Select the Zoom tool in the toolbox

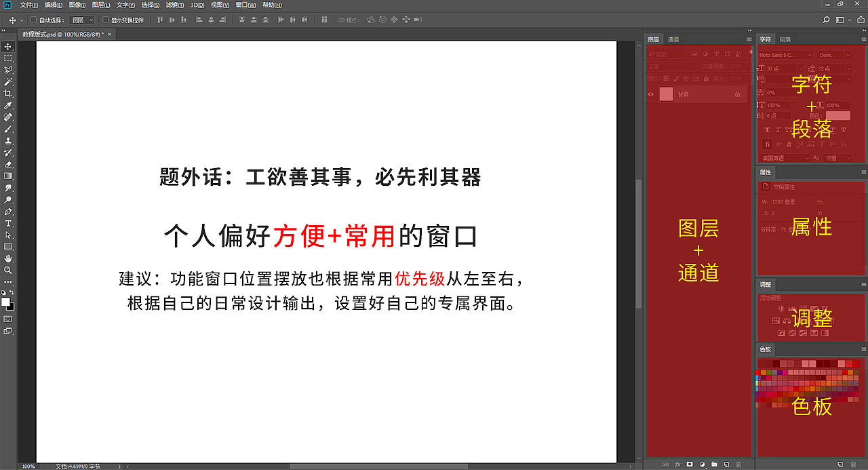click(8, 270)
